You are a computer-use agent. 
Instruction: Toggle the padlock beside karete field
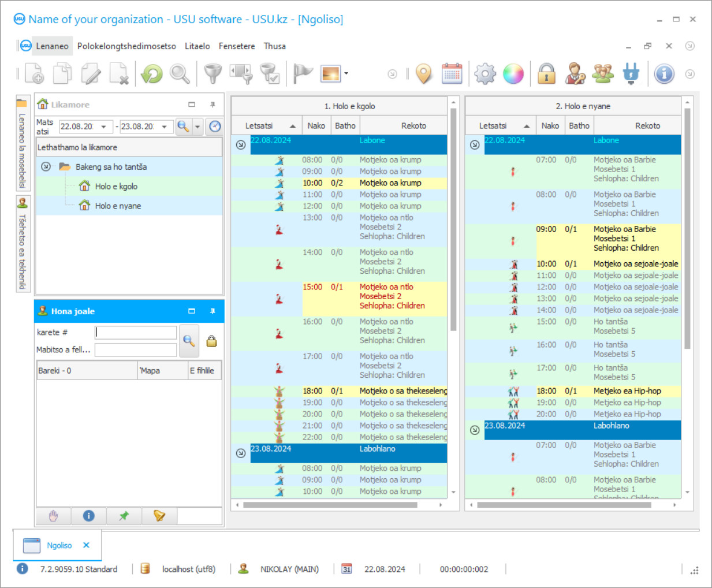pyautogui.click(x=211, y=341)
